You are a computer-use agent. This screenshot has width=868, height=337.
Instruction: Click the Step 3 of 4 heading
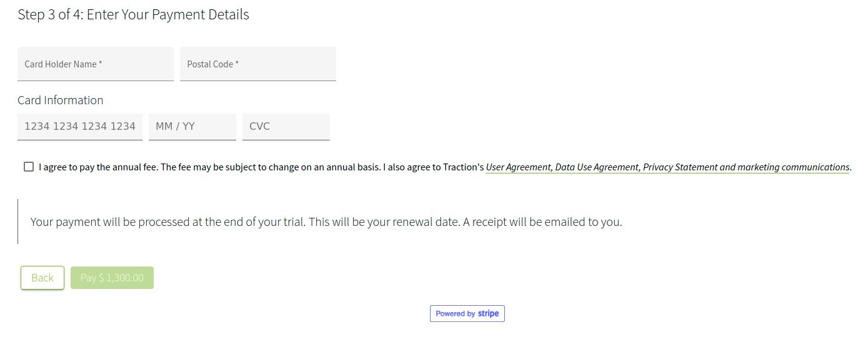[133, 14]
